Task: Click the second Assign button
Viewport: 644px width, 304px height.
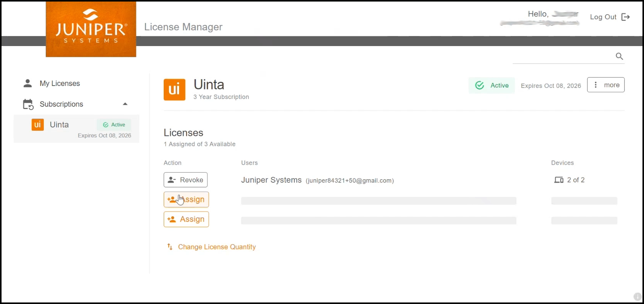Action: (x=186, y=219)
